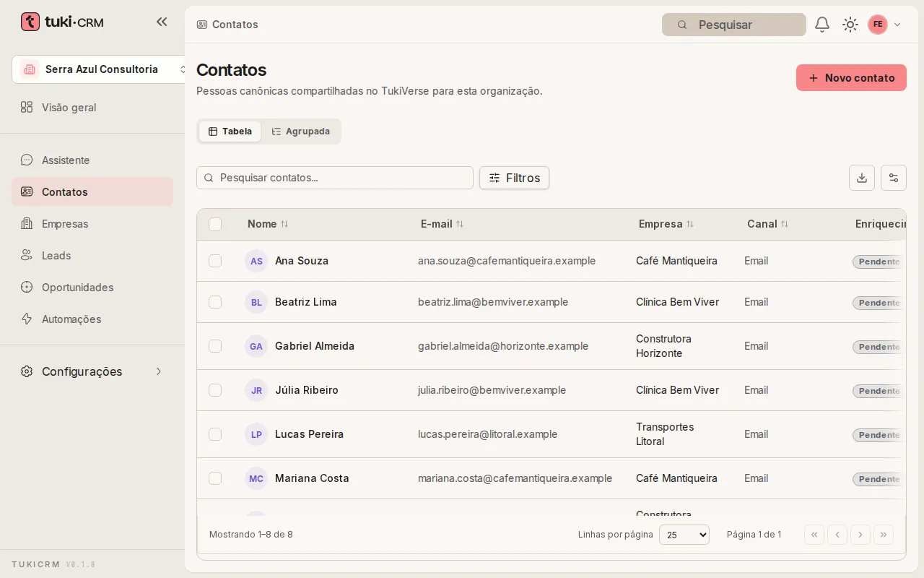This screenshot has width=924, height=578.
Task: Select checkbox for Beatriz Lima row
Action: pos(215,302)
